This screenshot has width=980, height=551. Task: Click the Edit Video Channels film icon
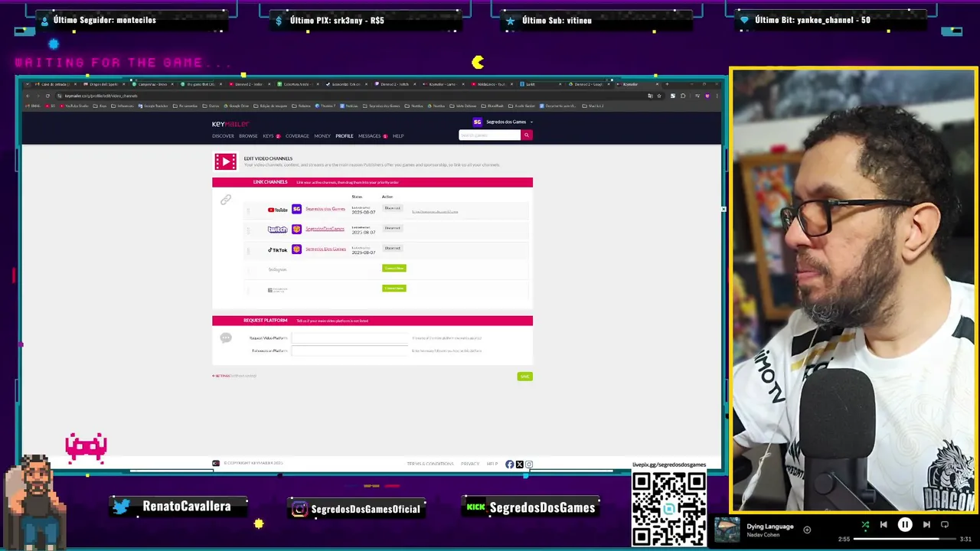225,161
